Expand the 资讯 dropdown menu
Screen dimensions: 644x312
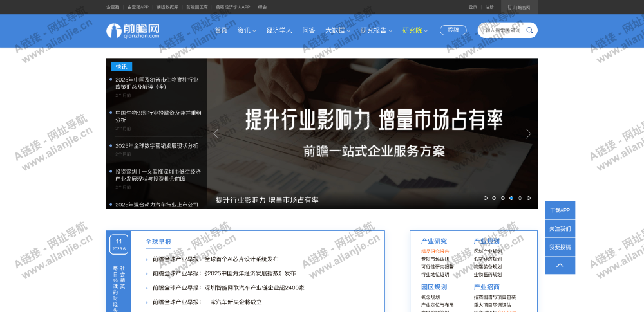(x=247, y=30)
